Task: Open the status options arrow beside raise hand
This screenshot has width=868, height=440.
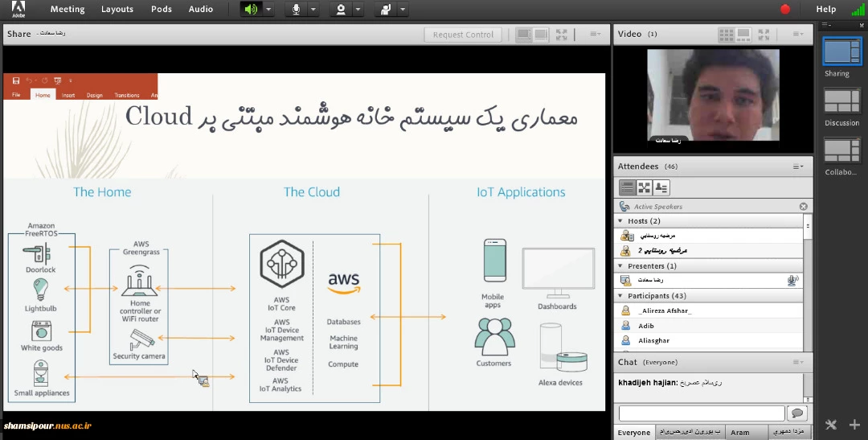Action: coord(403,10)
